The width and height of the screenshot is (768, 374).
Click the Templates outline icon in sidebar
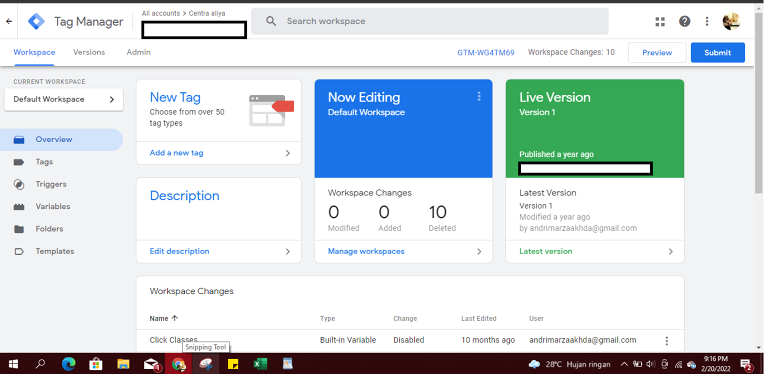click(19, 252)
